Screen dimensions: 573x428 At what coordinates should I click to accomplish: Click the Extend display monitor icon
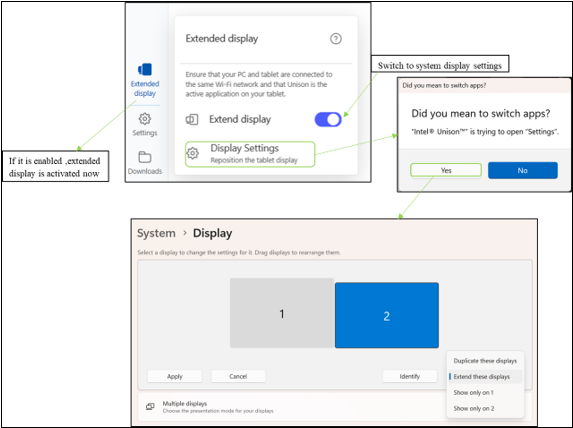point(192,120)
